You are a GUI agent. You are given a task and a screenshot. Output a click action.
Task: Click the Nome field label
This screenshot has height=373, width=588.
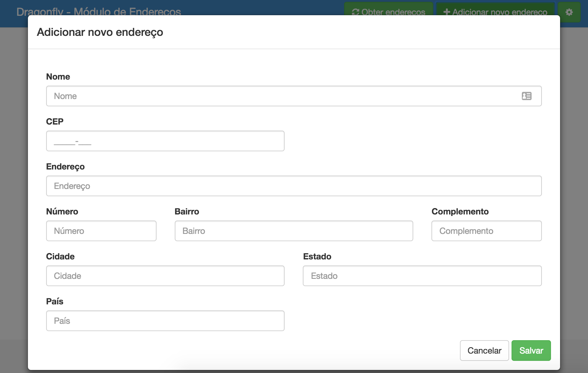point(58,77)
